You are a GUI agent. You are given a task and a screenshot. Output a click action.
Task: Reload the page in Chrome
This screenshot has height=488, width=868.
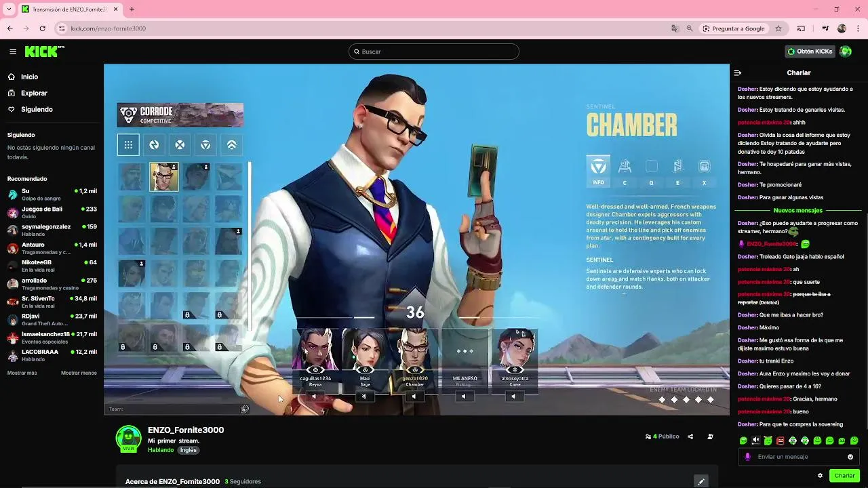[42, 28]
